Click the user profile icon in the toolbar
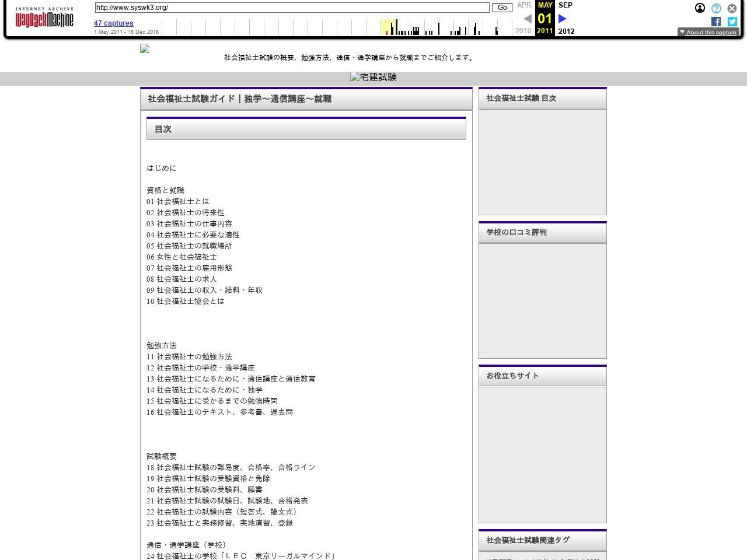747x560 pixels. (699, 8)
